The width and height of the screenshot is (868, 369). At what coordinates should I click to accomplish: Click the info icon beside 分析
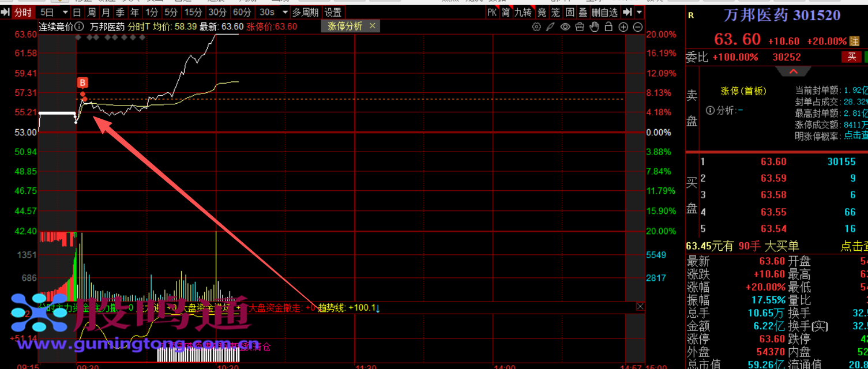(x=710, y=110)
